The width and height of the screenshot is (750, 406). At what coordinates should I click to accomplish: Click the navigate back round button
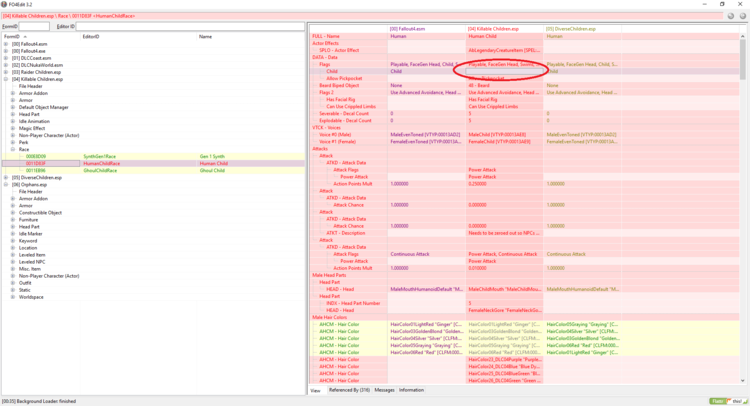[x=731, y=16]
